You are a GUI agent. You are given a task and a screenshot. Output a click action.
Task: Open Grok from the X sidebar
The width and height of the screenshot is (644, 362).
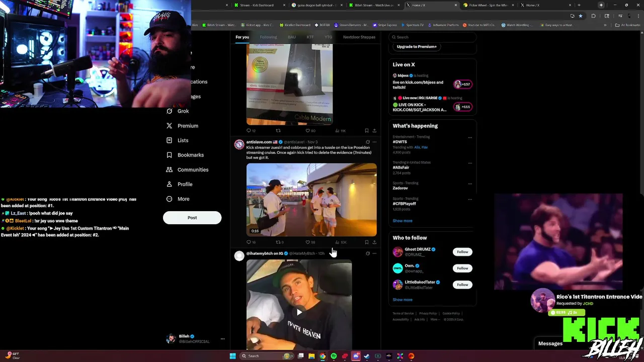click(178, 111)
